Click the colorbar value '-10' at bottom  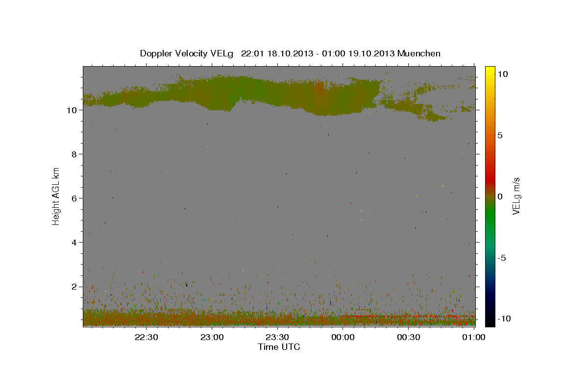click(503, 319)
